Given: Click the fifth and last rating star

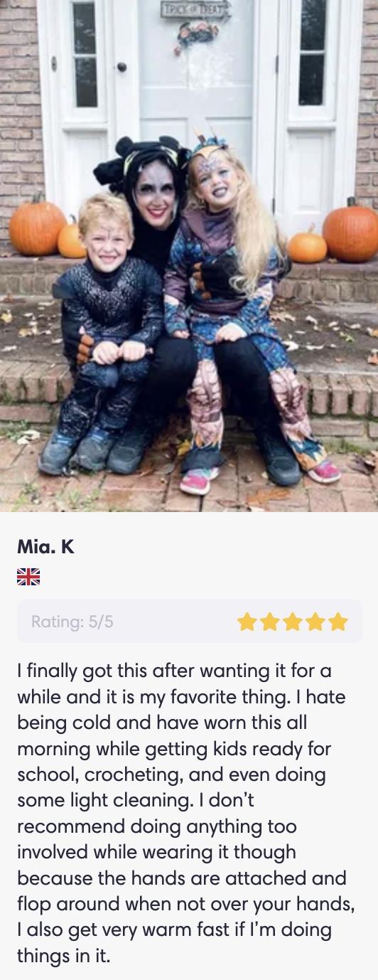Looking at the screenshot, I should tap(338, 622).
